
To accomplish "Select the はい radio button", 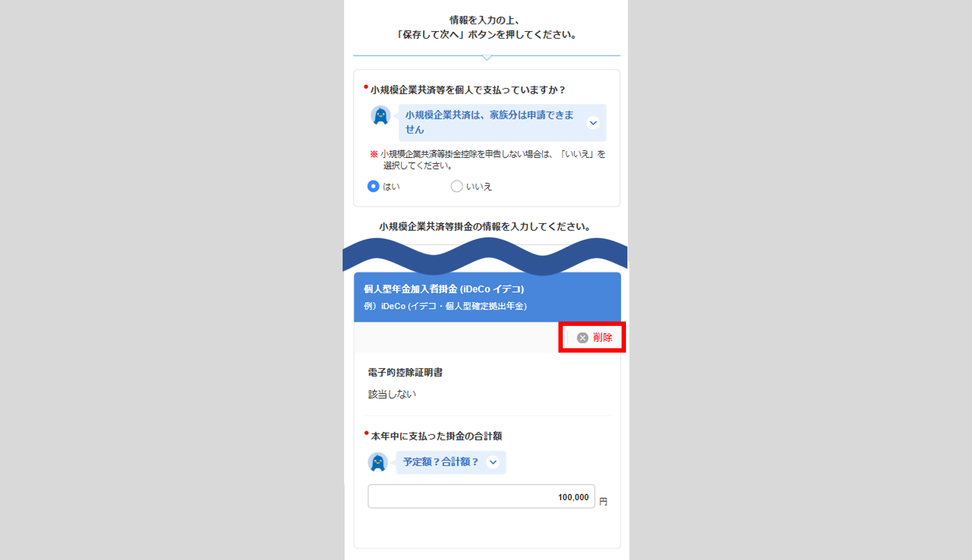I will [x=373, y=187].
